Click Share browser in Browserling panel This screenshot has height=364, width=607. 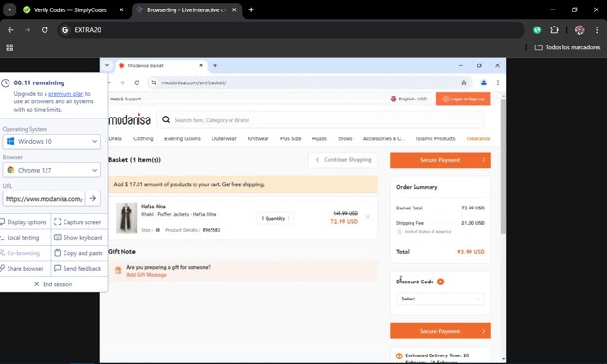[x=22, y=268]
